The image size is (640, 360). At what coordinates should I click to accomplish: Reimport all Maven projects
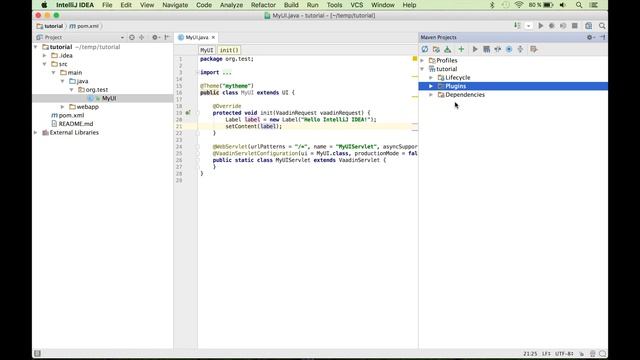point(424,49)
